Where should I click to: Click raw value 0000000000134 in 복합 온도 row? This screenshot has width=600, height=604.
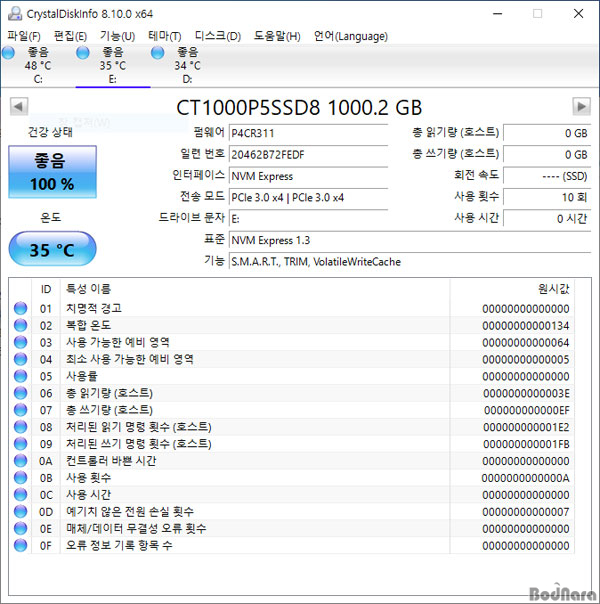pyautogui.click(x=526, y=325)
